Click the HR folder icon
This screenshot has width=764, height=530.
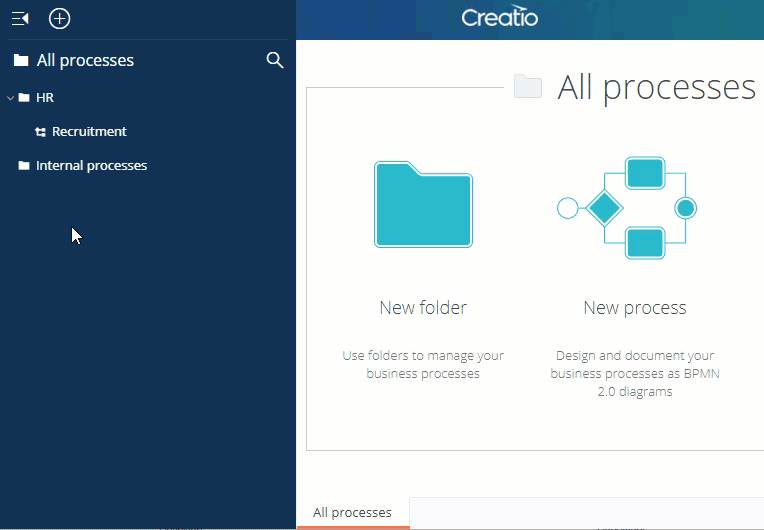24,97
